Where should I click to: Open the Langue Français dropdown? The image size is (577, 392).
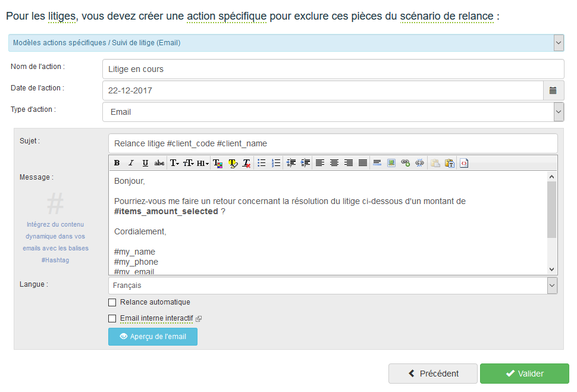333,286
